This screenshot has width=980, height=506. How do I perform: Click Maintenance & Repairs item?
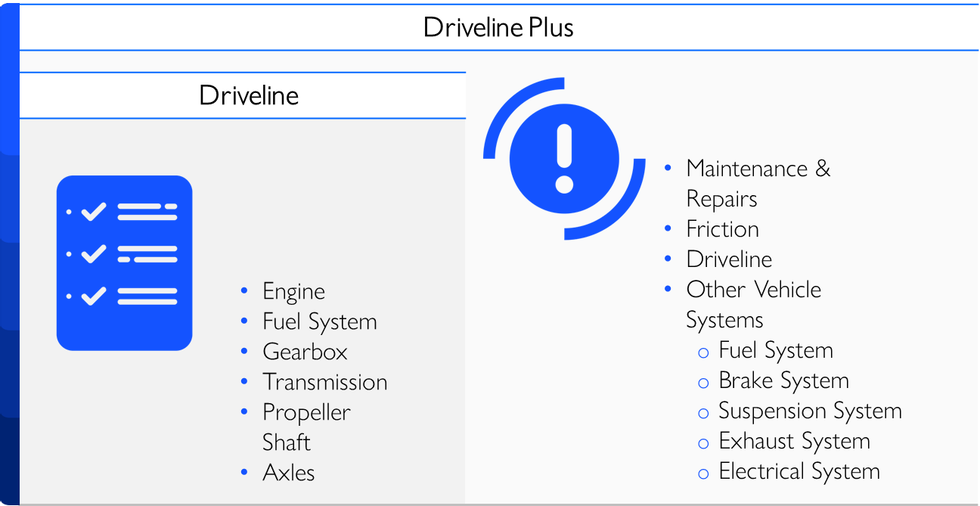758,184
